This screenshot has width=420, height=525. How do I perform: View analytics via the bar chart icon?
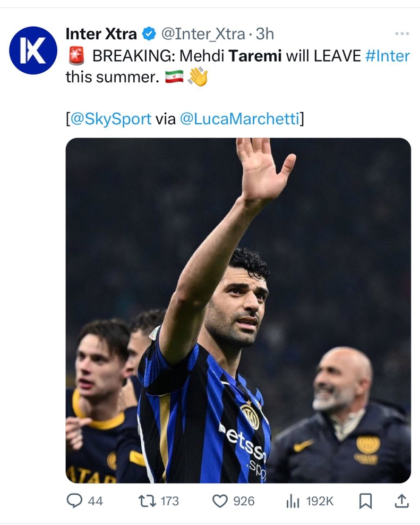[x=293, y=501]
